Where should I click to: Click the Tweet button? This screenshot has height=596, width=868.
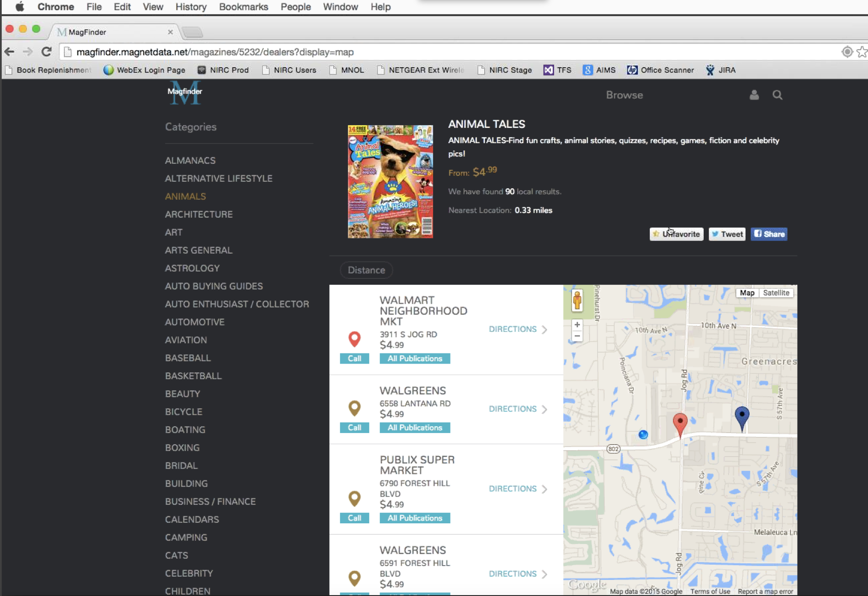727,234
